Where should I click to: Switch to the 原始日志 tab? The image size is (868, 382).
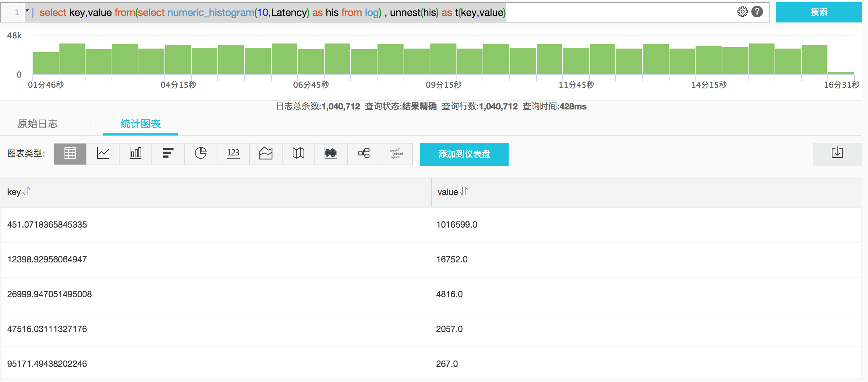coord(38,124)
